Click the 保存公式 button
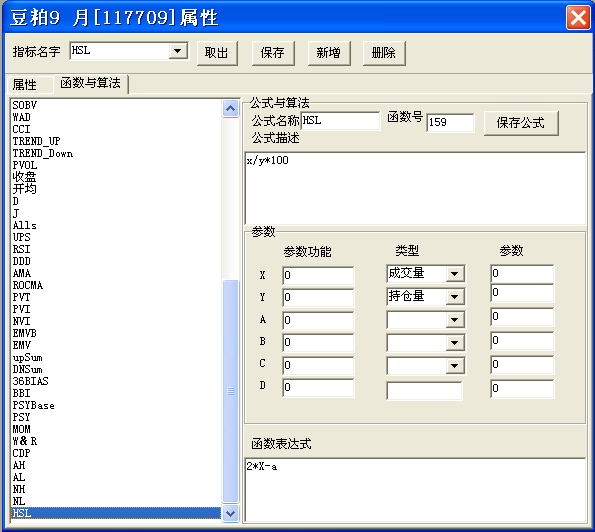 click(521, 123)
